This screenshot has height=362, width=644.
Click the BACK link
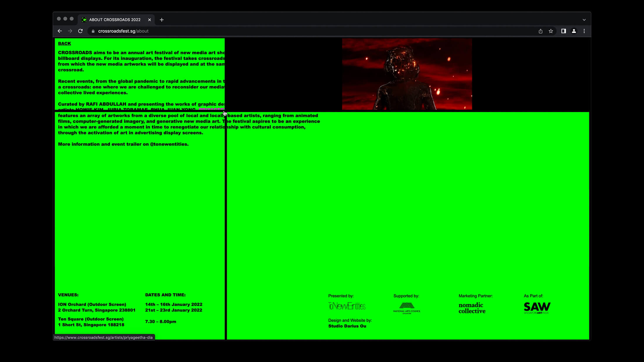tap(64, 44)
